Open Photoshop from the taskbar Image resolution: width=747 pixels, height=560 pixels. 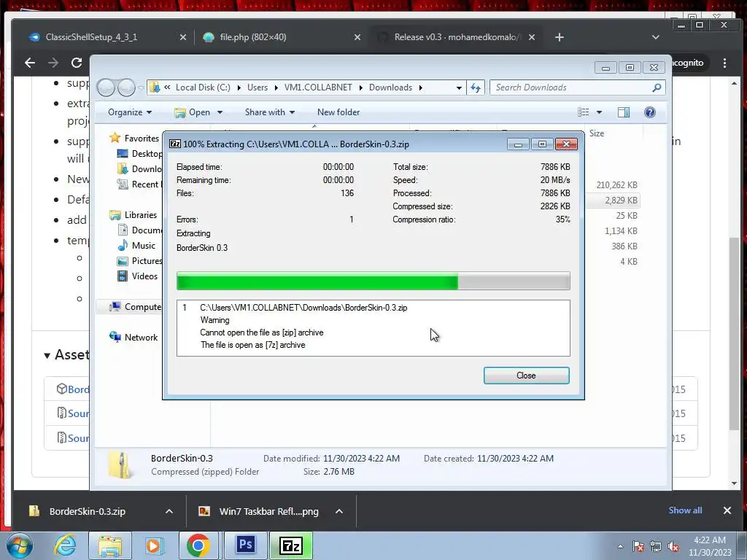tap(246, 545)
